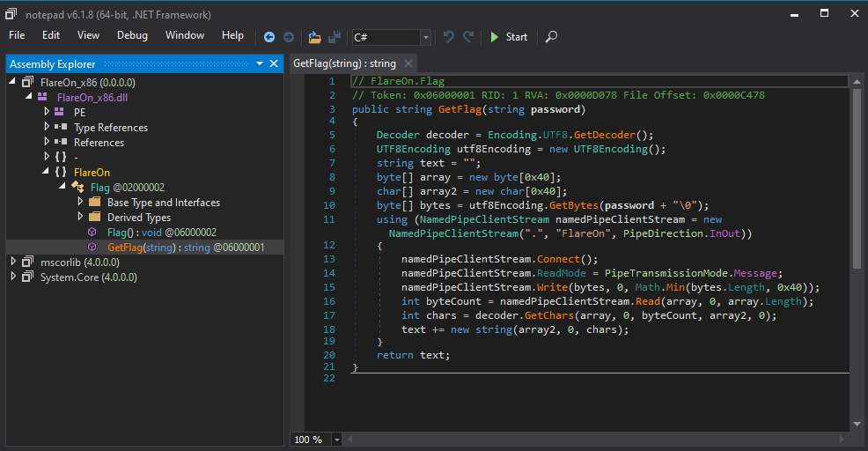Click the undo icon in toolbar
868x451 pixels.
[448, 37]
